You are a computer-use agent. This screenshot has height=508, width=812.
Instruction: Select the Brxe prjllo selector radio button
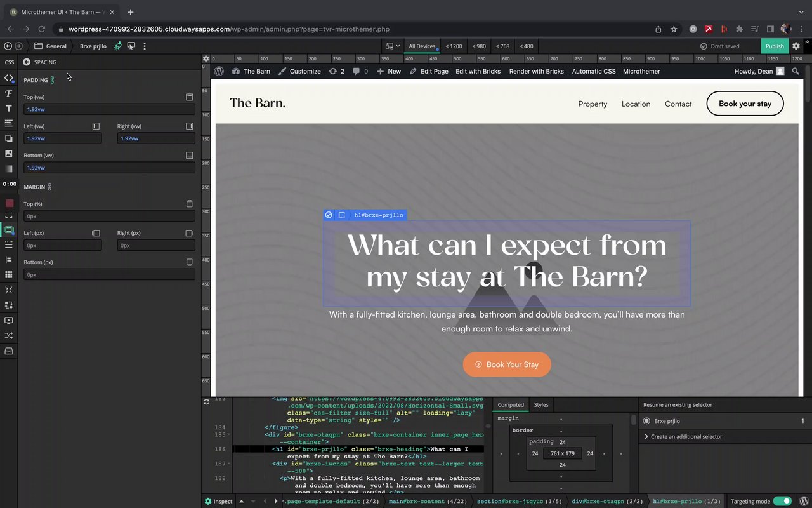click(x=646, y=421)
